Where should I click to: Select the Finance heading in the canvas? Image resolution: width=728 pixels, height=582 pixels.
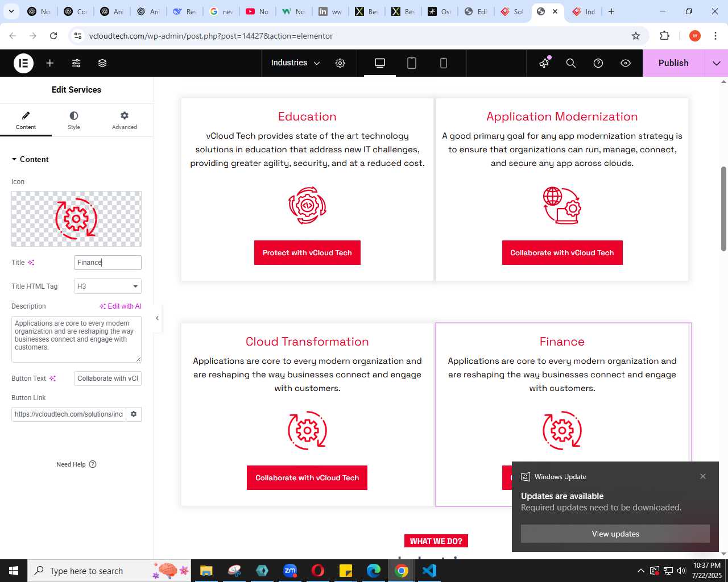(x=562, y=342)
